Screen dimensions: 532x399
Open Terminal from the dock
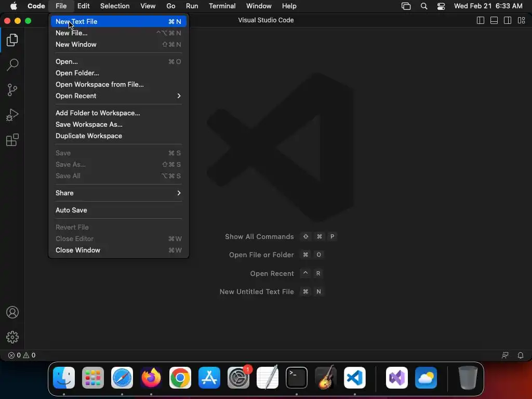pos(297,378)
